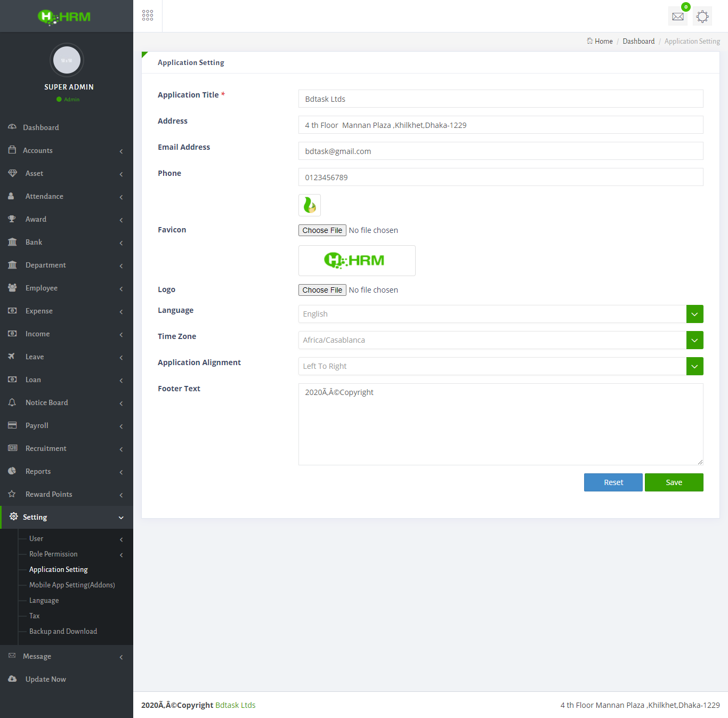Click the Notice Board bell icon

pos(13,402)
